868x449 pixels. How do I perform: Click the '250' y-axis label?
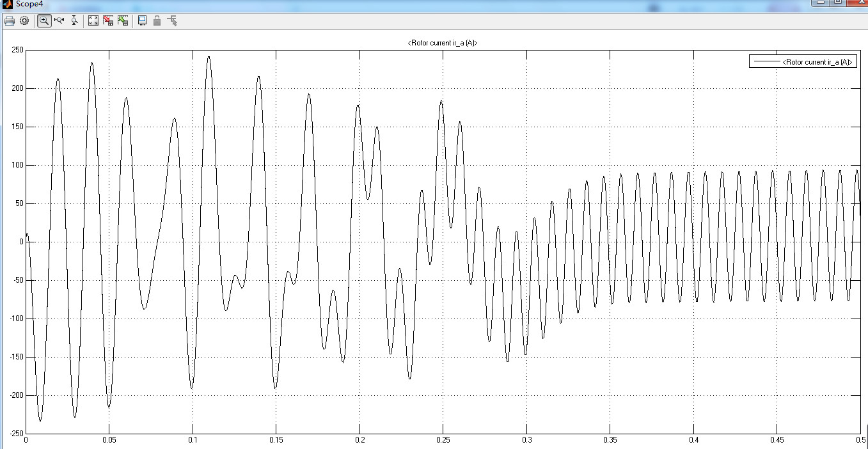[x=17, y=50]
